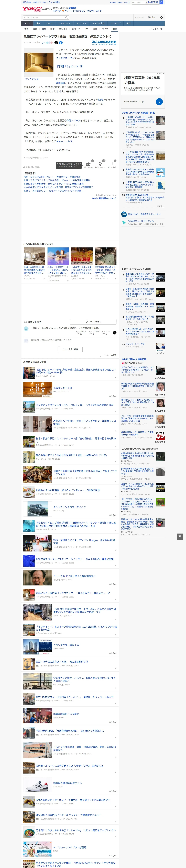Open 熊本・篤町通りにイタリアンバル article
Viewport: 186px width, 868px height.
pos(84,541)
